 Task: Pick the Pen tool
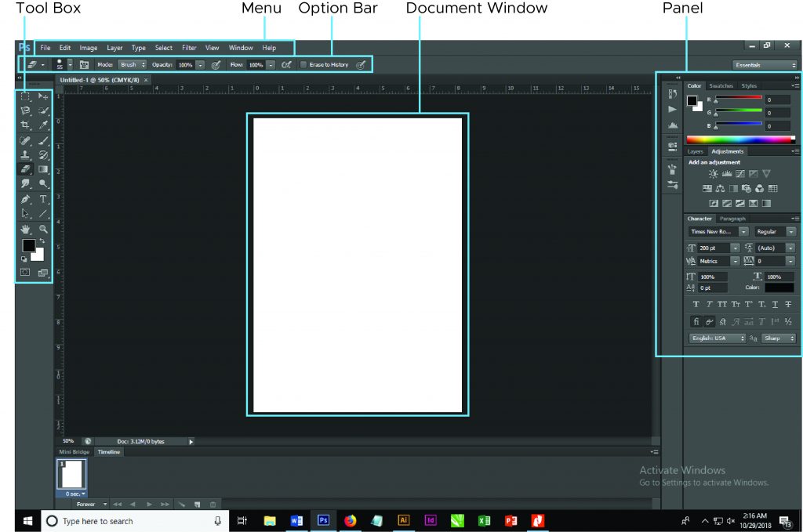pyautogui.click(x=25, y=199)
